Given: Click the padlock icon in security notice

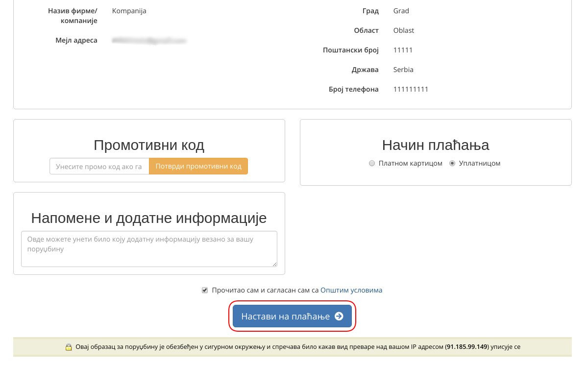Looking at the screenshot, I should pos(69,347).
